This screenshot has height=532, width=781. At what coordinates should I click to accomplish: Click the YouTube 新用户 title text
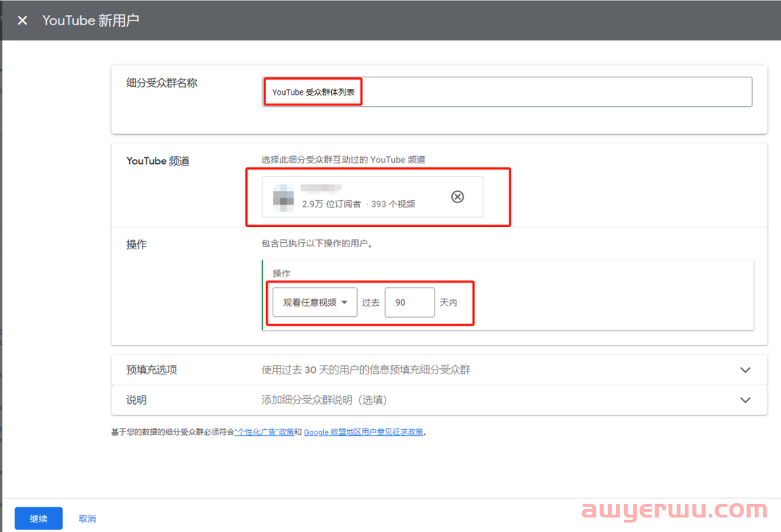click(90, 20)
